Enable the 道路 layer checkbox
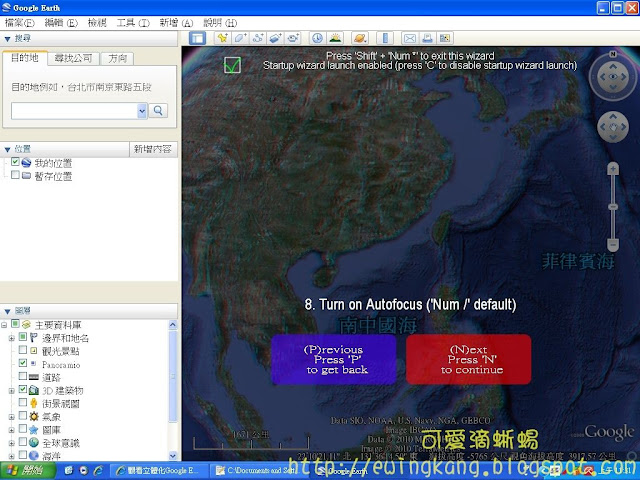 coord(23,376)
